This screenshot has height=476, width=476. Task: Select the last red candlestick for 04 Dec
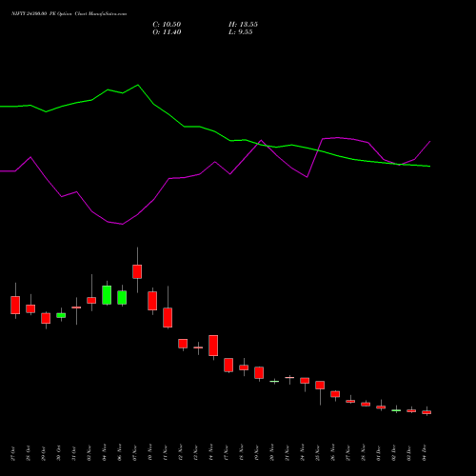(426, 412)
